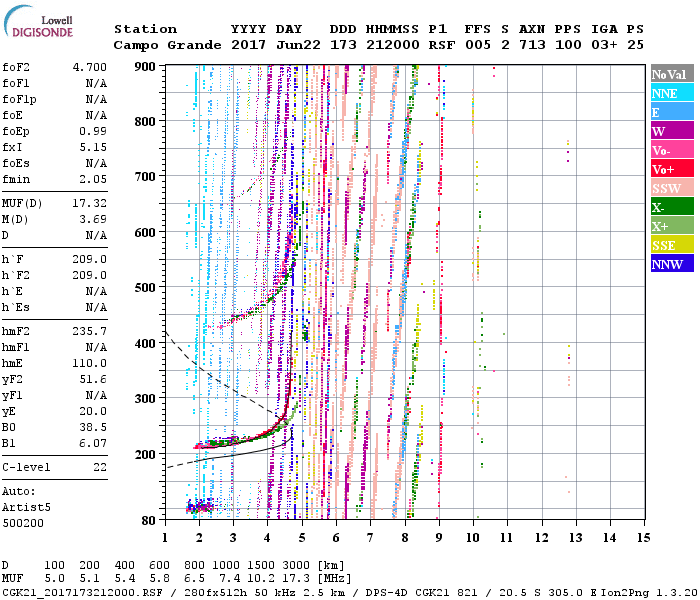Click the day-of-year 173 value
The height and width of the screenshot is (600, 700).
point(343,45)
